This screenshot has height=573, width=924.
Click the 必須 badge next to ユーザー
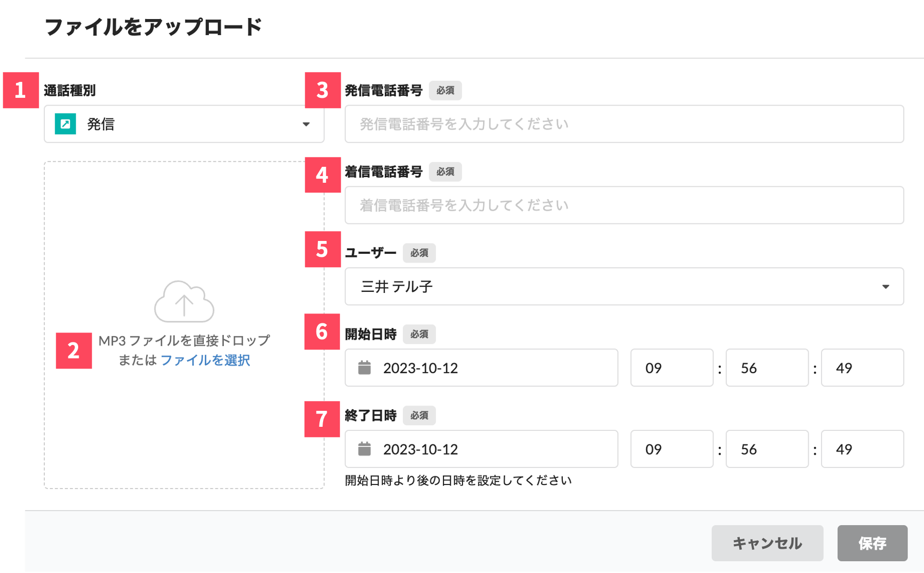pyautogui.click(x=419, y=253)
